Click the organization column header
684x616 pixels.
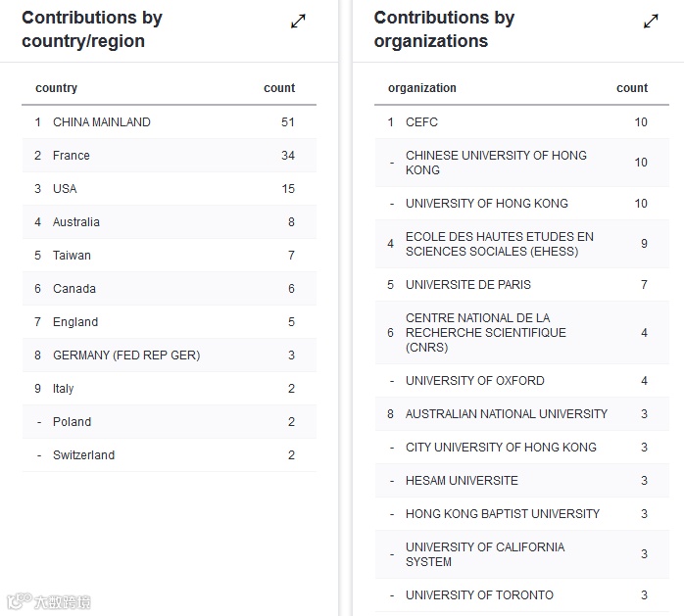(421, 88)
